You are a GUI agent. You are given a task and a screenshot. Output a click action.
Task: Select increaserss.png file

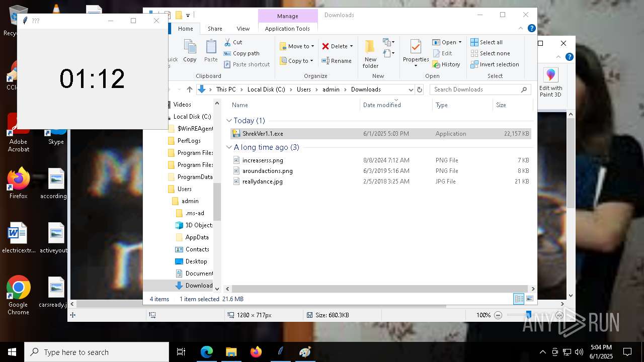pyautogui.click(x=380, y=160)
